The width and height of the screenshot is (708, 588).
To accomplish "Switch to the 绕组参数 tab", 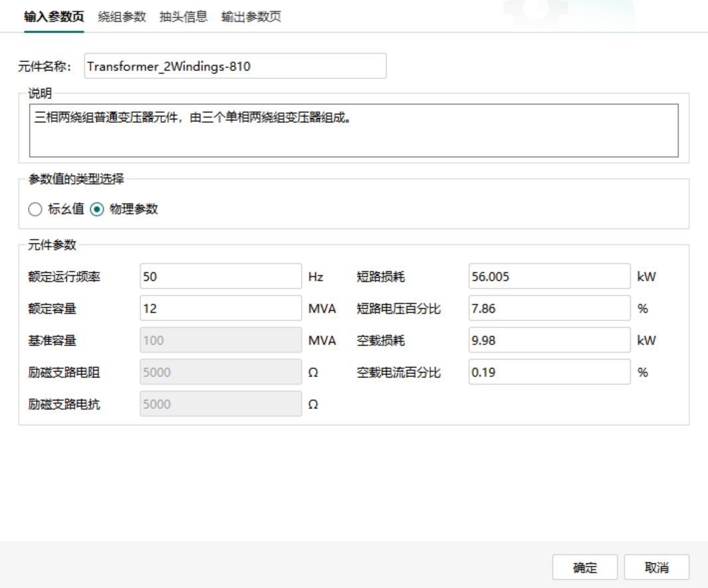I will [122, 17].
